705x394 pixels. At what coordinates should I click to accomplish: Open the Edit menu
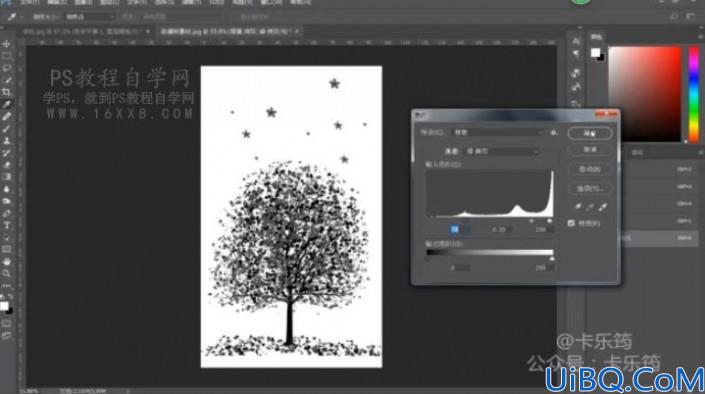(57, 2)
